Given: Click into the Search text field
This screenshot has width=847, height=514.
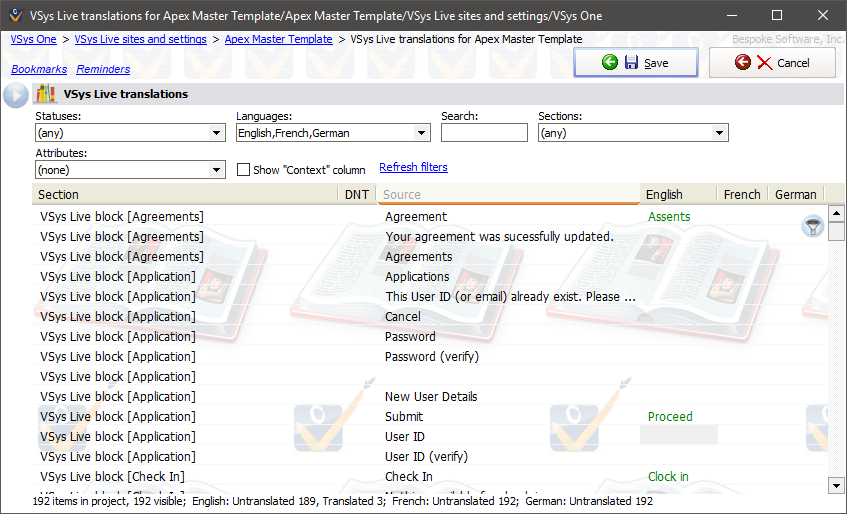Looking at the screenshot, I should click(484, 133).
